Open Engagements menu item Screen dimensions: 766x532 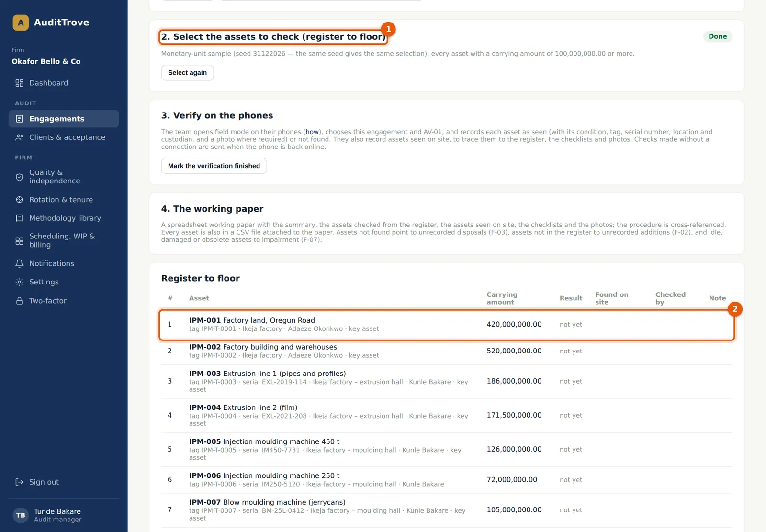pyautogui.click(x=64, y=119)
